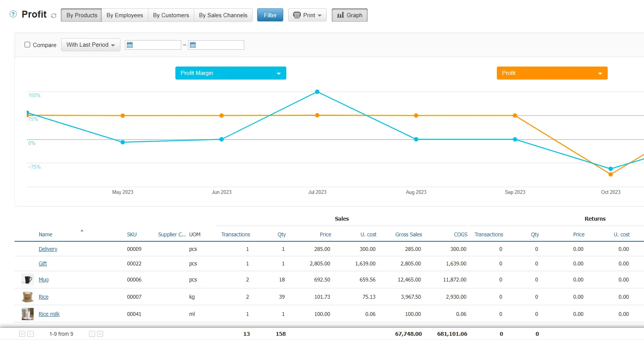The width and height of the screenshot is (644, 340).
Task: Click the Jun 2023 orange Profit point
Action: (x=222, y=116)
